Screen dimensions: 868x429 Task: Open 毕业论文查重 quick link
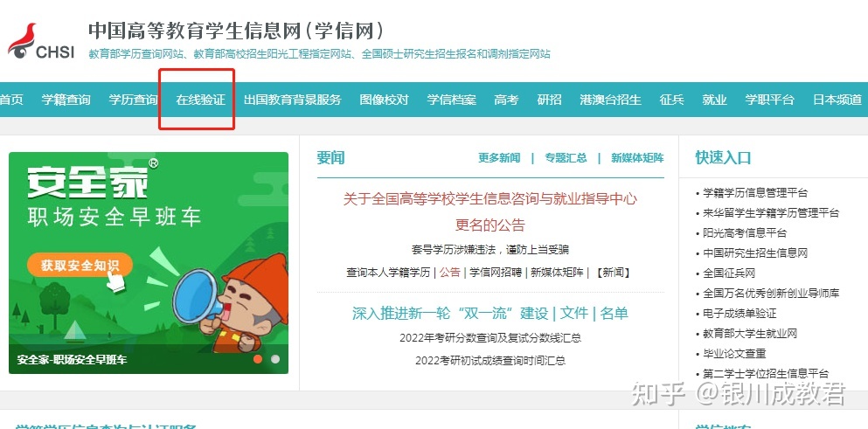pos(734,353)
